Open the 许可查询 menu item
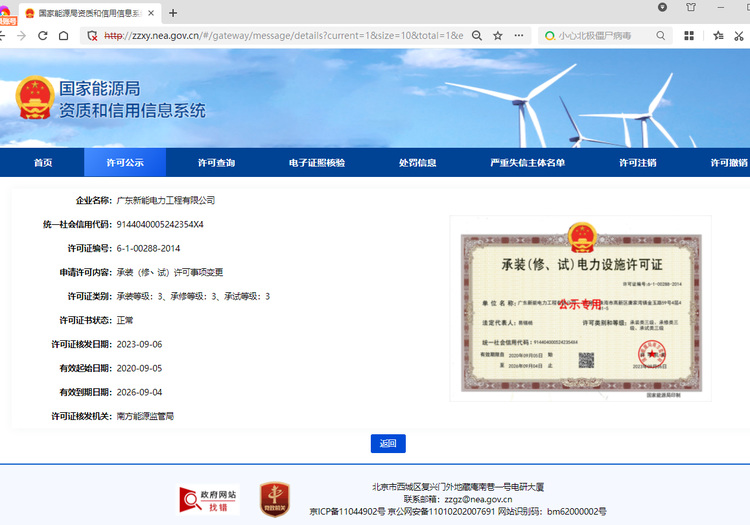The height and width of the screenshot is (525, 750). click(x=216, y=163)
